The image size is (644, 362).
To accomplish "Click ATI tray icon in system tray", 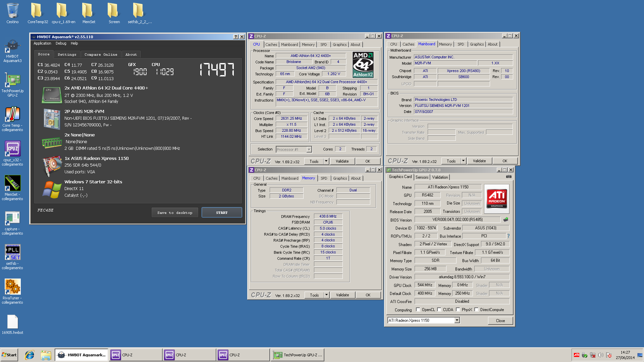I will [x=577, y=355].
